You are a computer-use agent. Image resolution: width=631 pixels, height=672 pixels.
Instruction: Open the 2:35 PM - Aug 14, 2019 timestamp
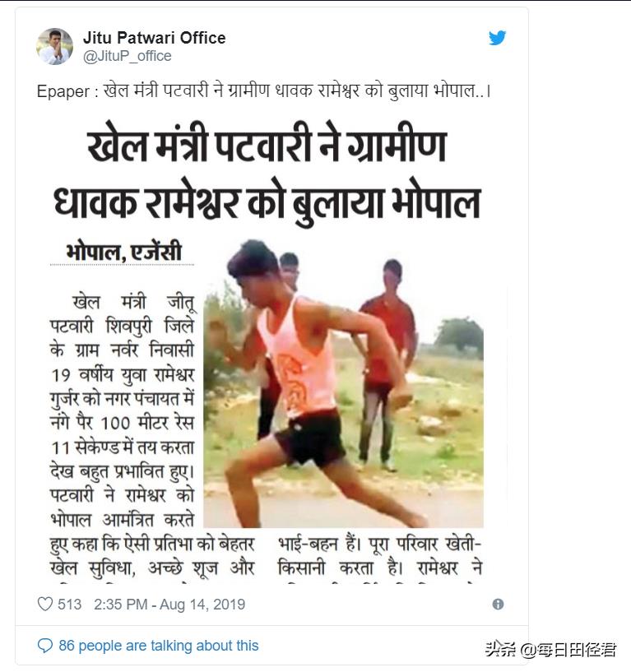(169, 605)
